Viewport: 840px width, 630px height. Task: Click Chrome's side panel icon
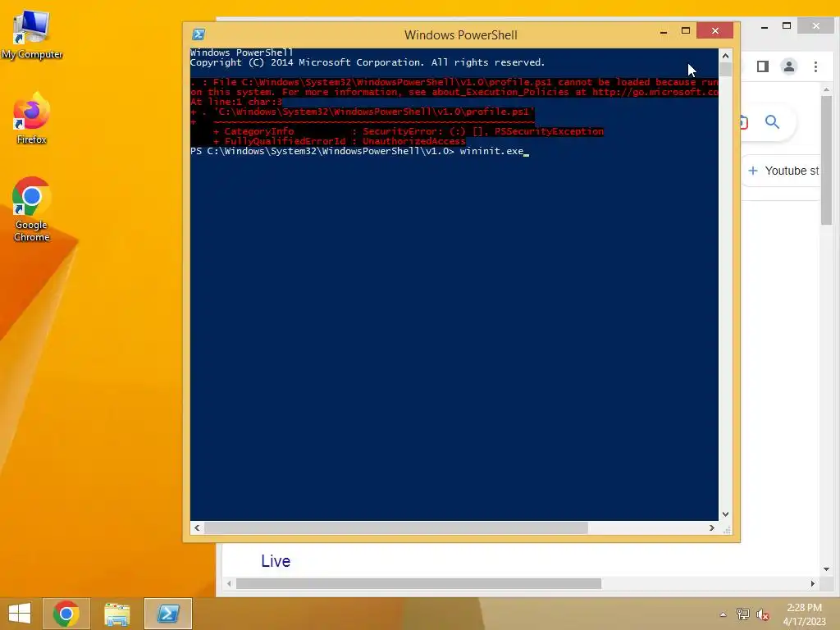(x=763, y=66)
